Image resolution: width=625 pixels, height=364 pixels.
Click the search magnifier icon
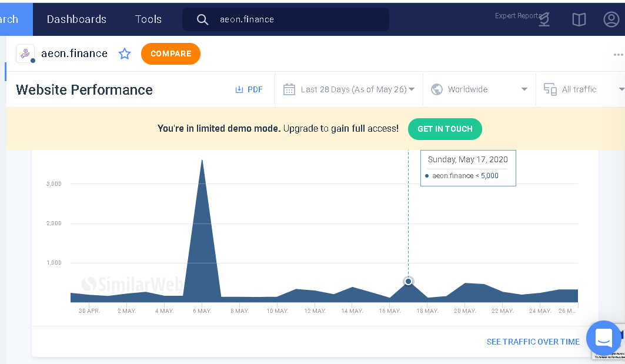click(202, 19)
